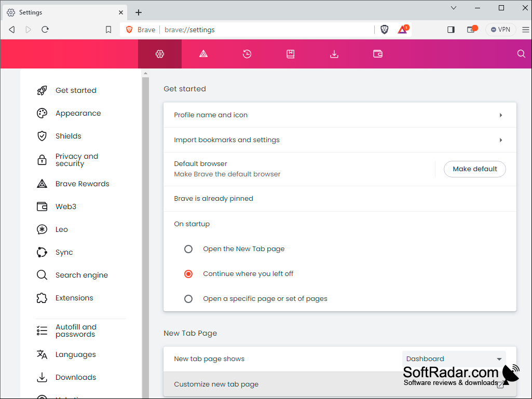This screenshot has width=532, height=399.
Task: Open Extensions settings label
Action: click(x=74, y=298)
